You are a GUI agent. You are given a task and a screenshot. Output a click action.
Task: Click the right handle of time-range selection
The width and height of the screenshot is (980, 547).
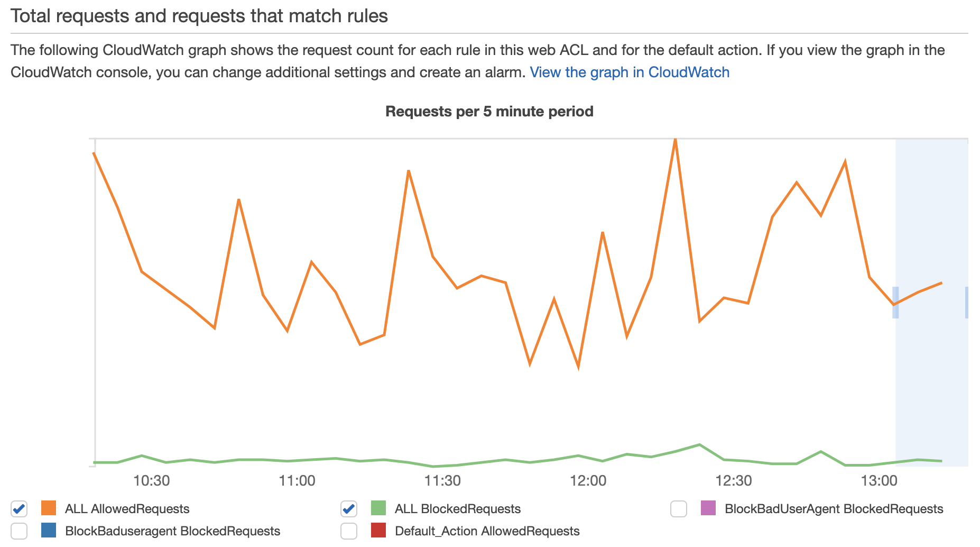click(967, 303)
